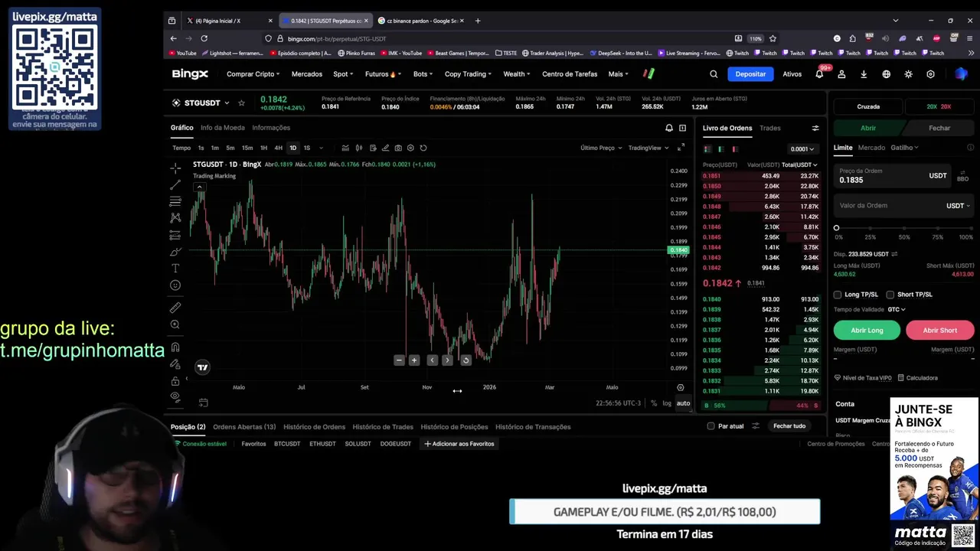Image resolution: width=980 pixels, height=551 pixels.
Task: Open the user account profile icon
Action: tap(841, 74)
